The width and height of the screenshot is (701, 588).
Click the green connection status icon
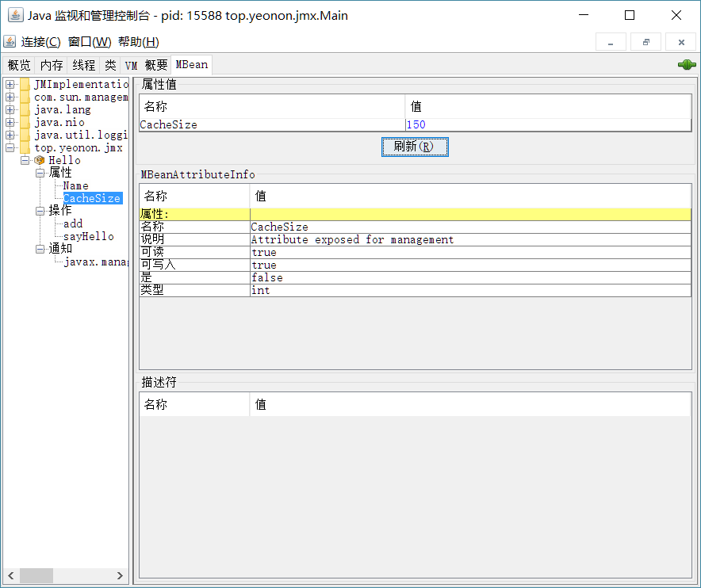[687, 65]
